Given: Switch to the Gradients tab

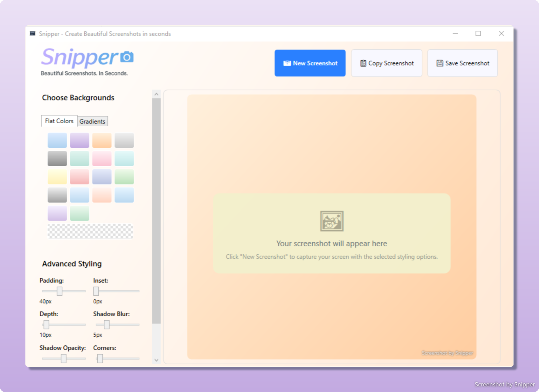Looking at the screenshot, I should tap(92, 121).
